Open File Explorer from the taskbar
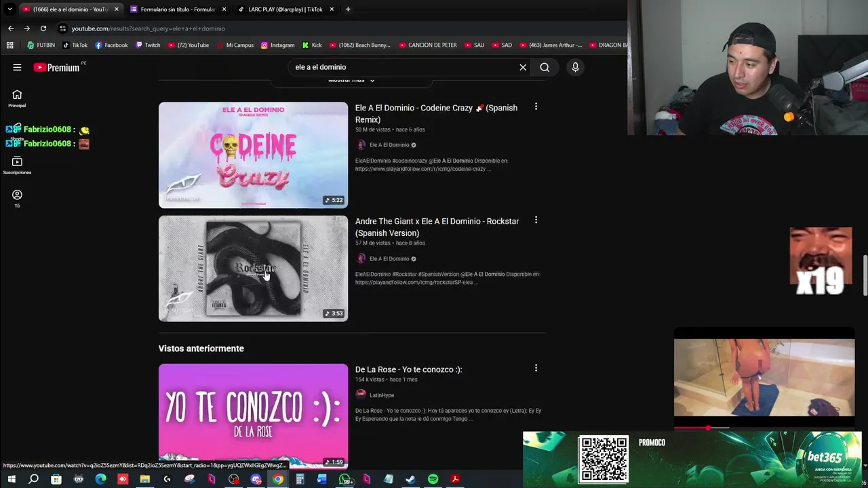 pos(144,479)
